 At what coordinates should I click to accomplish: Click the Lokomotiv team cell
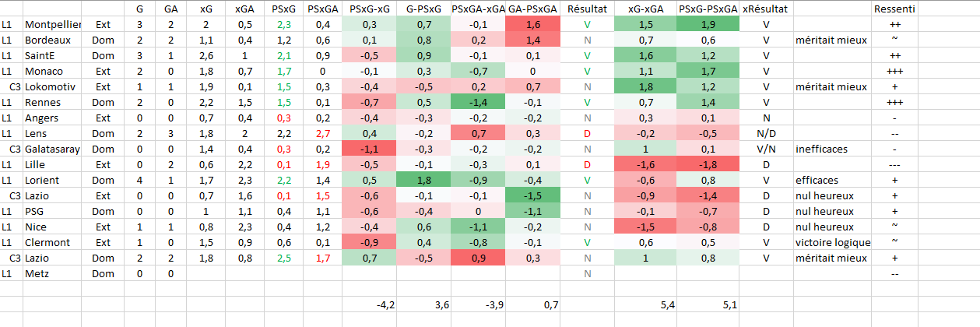pos(51,86)
